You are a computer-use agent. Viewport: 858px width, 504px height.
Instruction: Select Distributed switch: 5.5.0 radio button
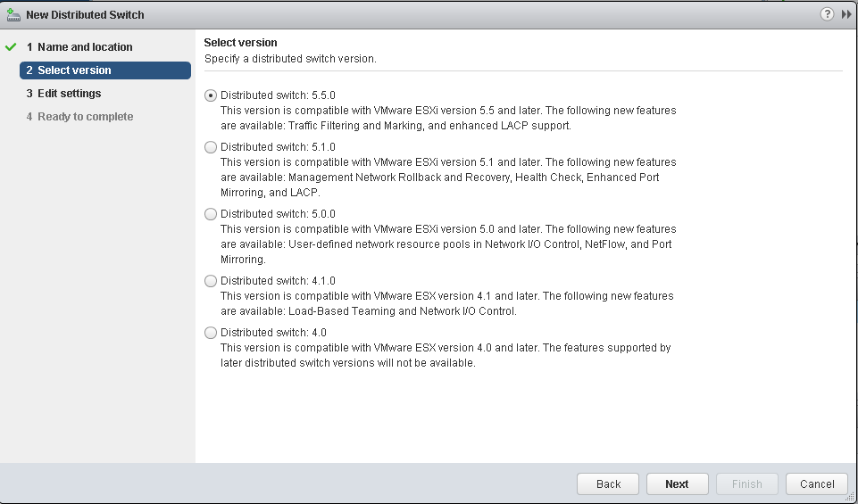click(211, 95)
